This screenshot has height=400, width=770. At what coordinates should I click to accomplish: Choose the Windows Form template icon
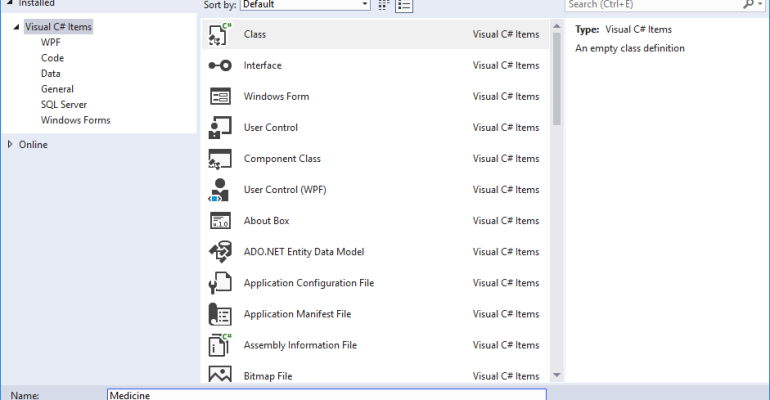tap(220, 96)
